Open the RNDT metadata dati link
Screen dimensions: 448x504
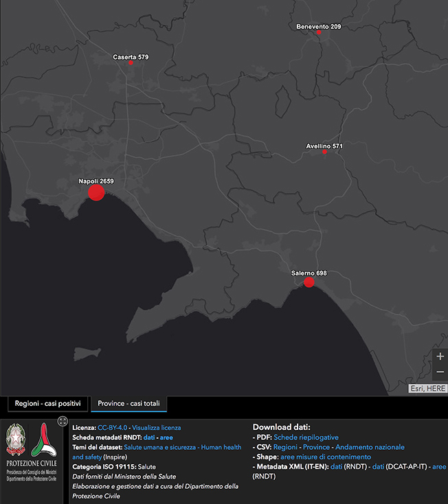coord(149,437)
